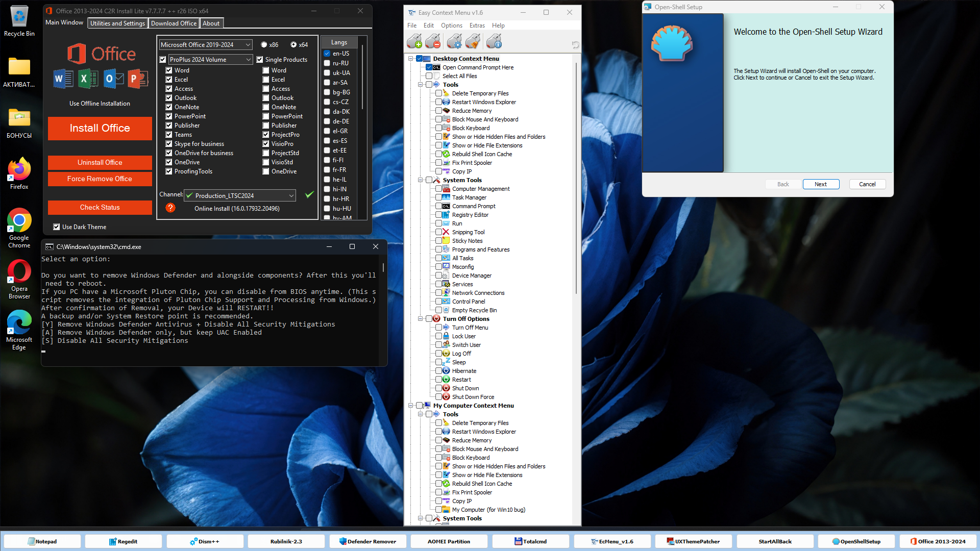Select the БОНУСЫ folder icon

pyautogui.click(x=19, y=123)
